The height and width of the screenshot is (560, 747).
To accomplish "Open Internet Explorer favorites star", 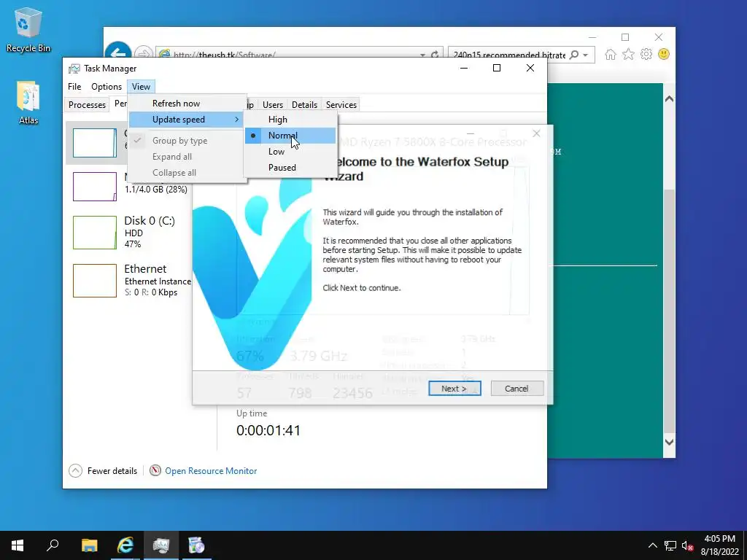I will point(628,54).
